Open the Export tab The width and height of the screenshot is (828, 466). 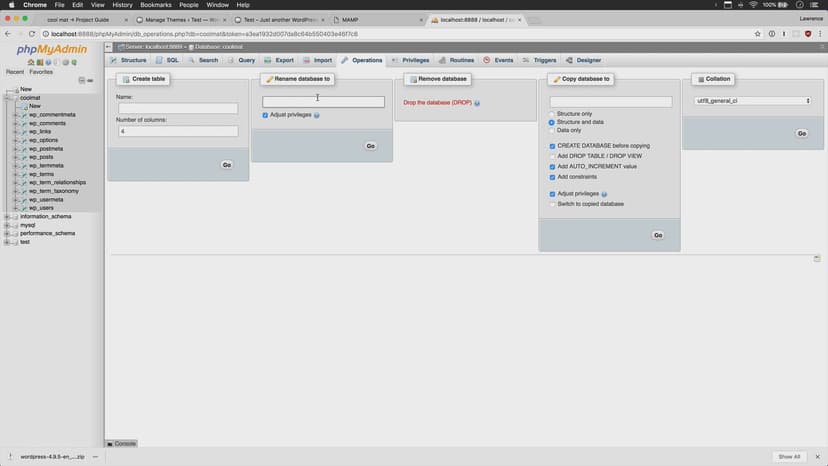click(x=279, y=60)
